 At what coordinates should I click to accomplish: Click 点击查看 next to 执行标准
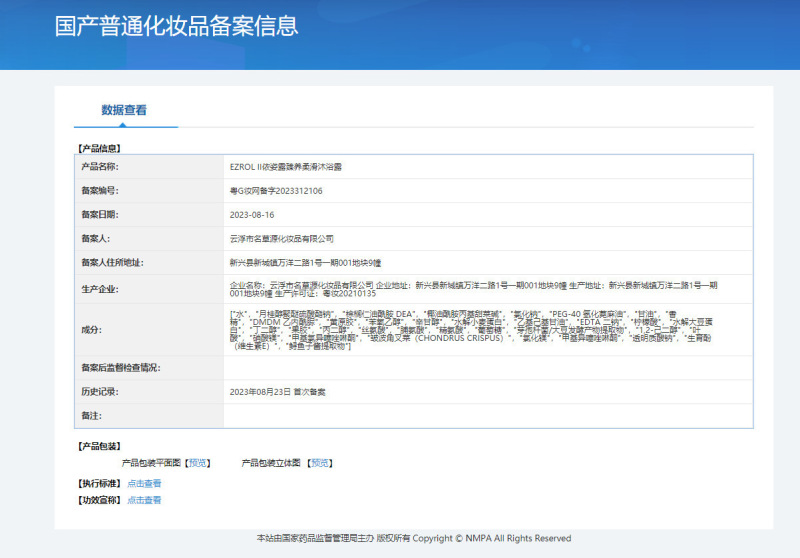(144, 484)
